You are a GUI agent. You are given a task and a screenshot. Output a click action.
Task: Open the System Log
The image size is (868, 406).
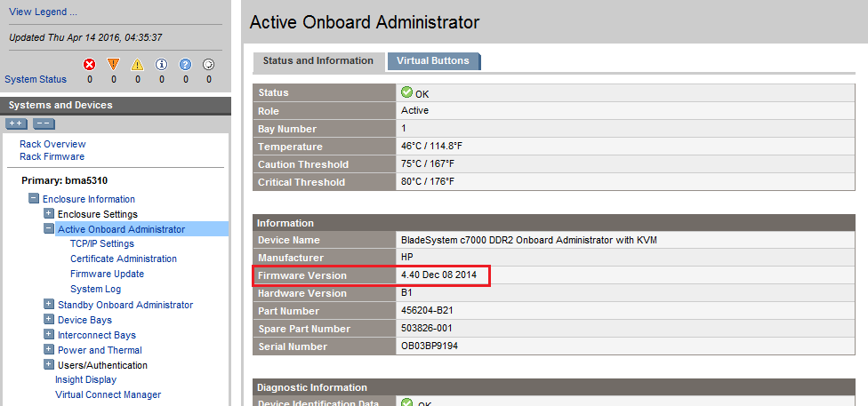pos(95,289)
